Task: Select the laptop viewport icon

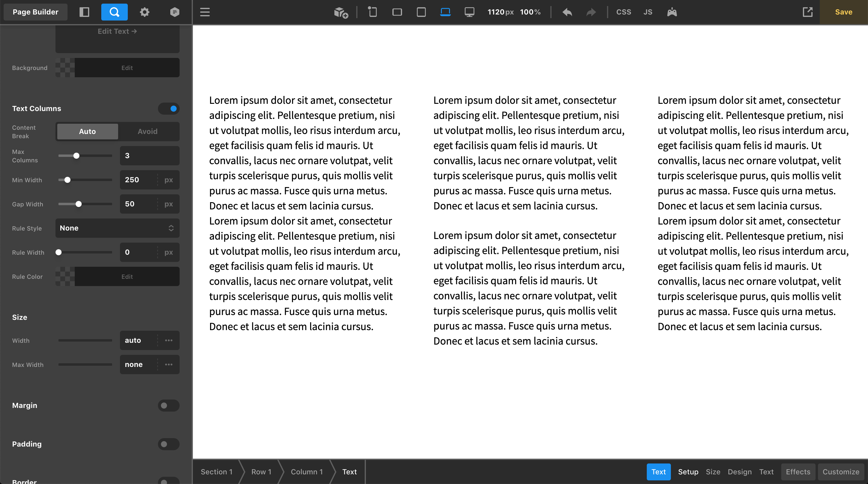Action: [445, 12]
